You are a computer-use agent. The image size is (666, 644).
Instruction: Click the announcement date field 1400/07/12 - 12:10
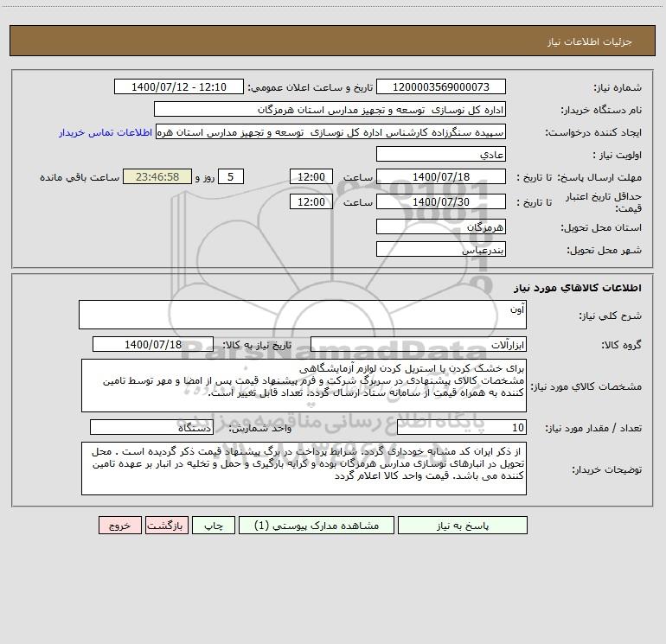[179, 86]
